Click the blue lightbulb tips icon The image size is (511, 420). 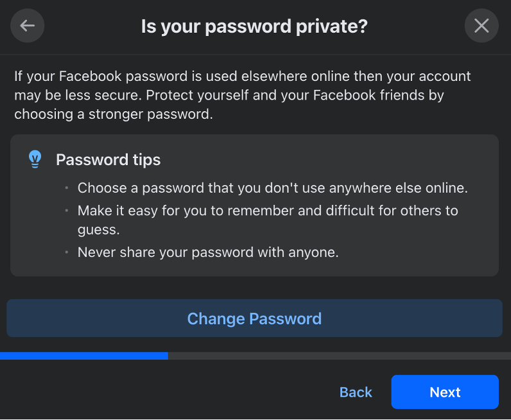35,159
